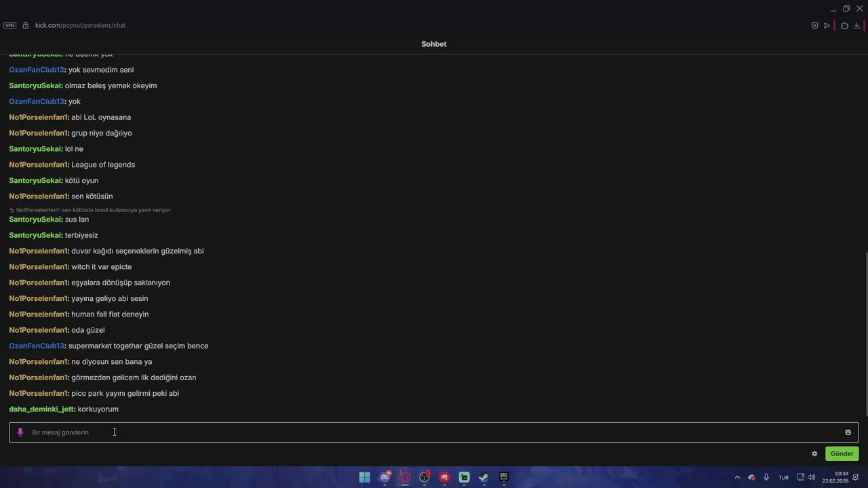Image resolution: width=868 pixels, height=488 pixels.
Task: Click the microphone icon in system tray
Action: pyautogui.click(x=766, y=477)
